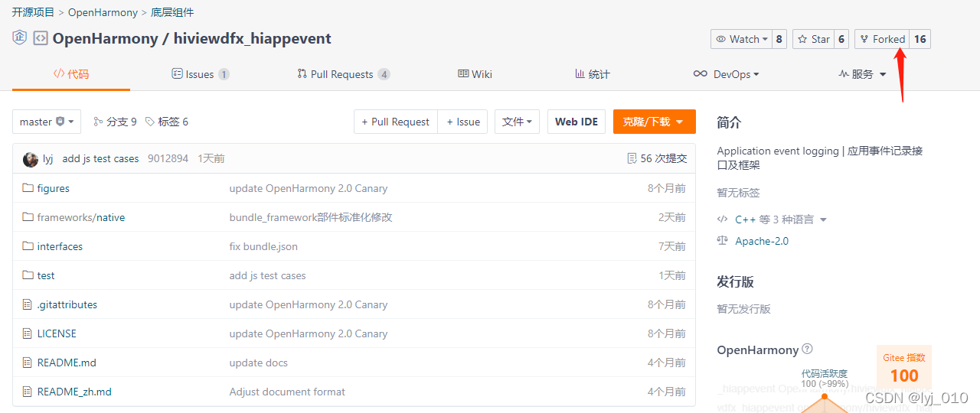Click the interfaces folder icon

point(28,246)
